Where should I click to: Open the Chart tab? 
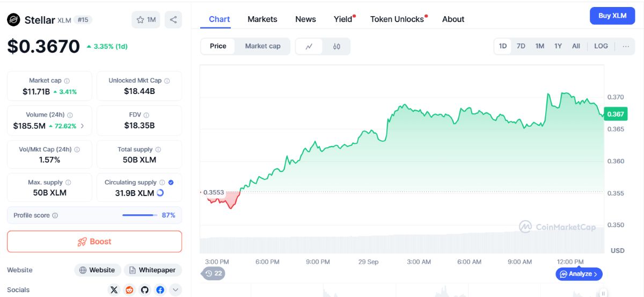(219, 19)
